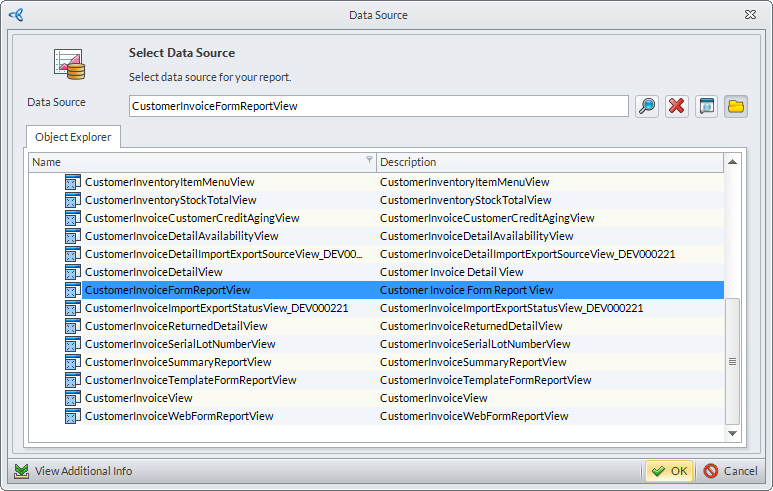Open Name column filter funnel

coord(369,160)
